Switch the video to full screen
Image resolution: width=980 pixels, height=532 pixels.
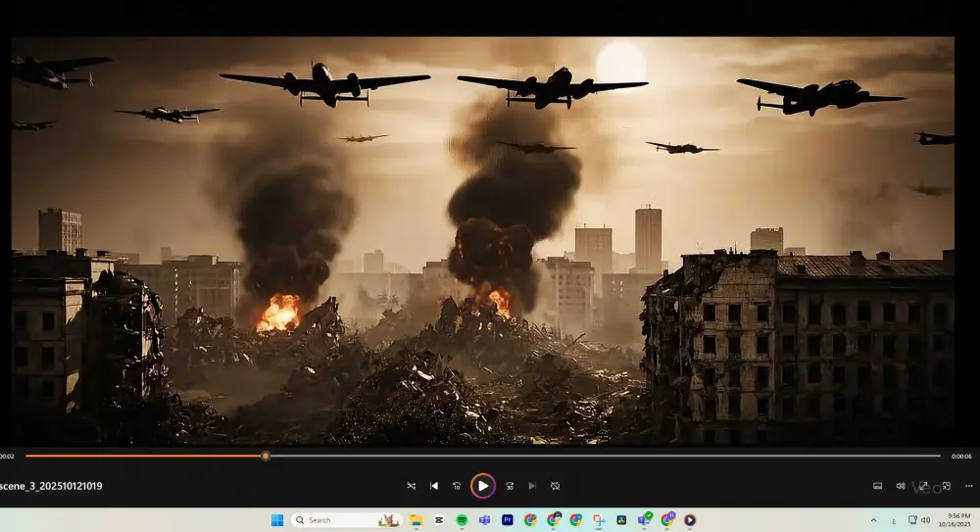[923, 486]
